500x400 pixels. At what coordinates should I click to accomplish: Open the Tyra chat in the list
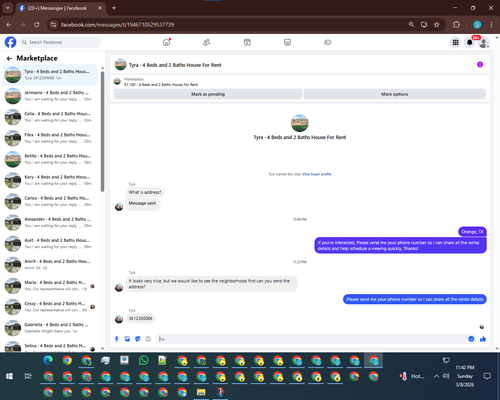(50, 75)
